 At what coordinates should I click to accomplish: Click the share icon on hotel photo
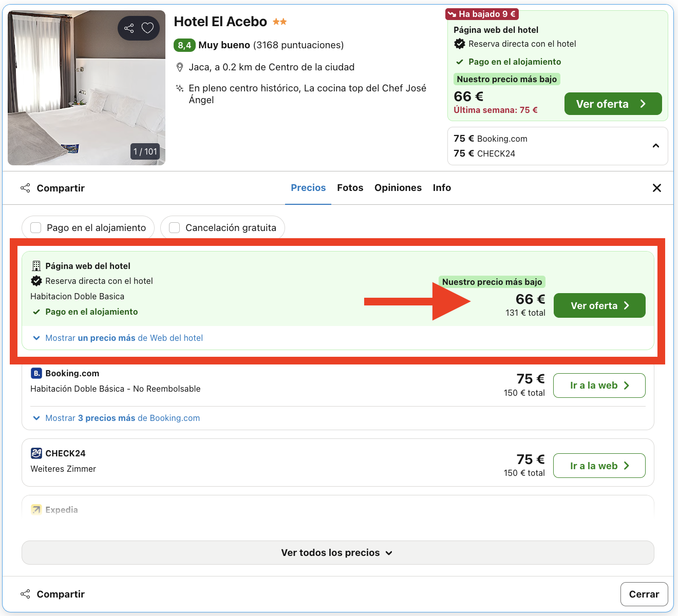(x=129, y=28)
